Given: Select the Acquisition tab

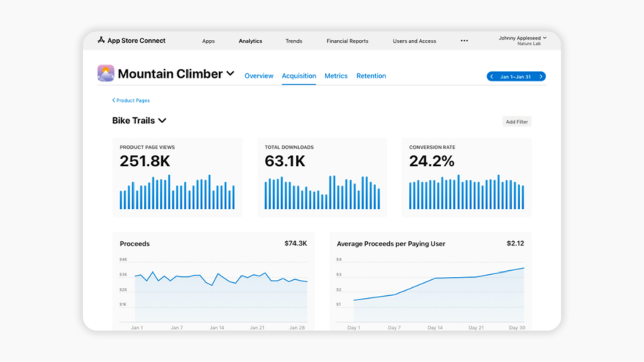Looking at the screenshot, I should point(299,76).
